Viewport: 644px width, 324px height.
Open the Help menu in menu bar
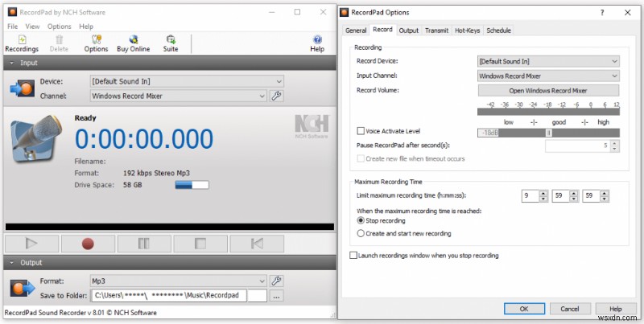[86, 27]
